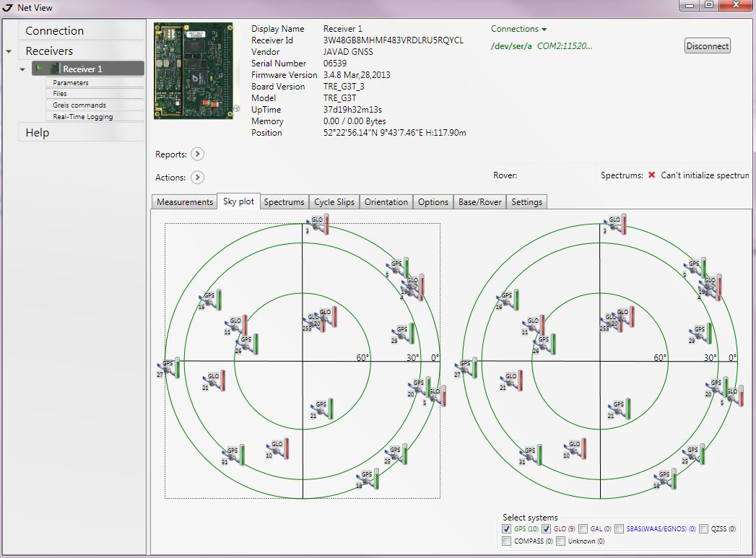Click GPS 31 satellite in right sky plot

[x=531, y=455]
